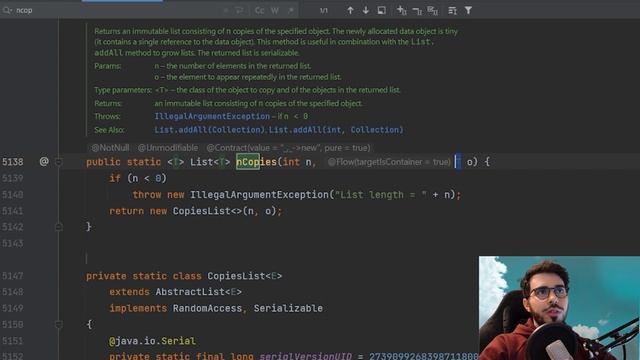Viewport: 640px width, 360px height.
Task: Unselect occurrence icon in find bar
Action: 417,11
